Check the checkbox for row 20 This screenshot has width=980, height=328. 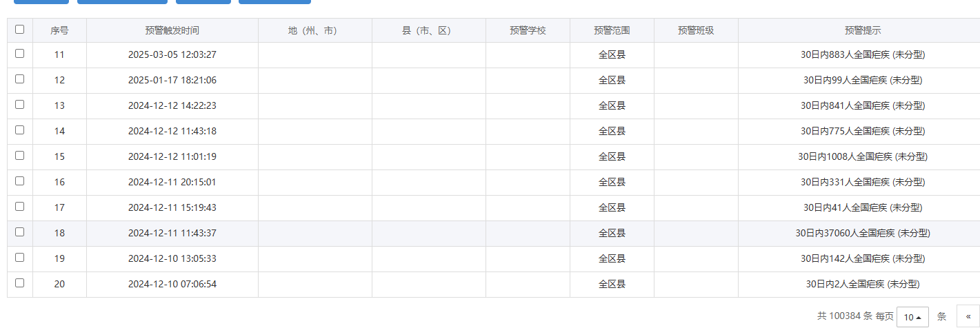coord(19,283)
